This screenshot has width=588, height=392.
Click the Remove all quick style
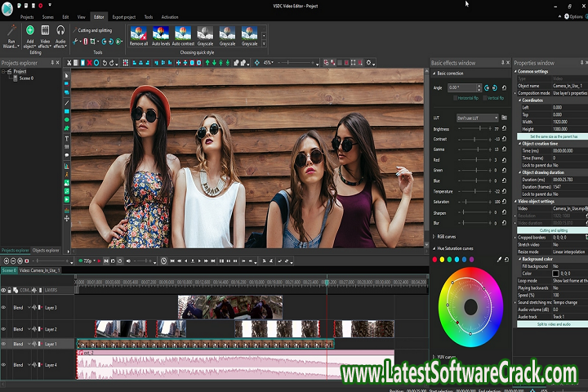click(139, 34)
